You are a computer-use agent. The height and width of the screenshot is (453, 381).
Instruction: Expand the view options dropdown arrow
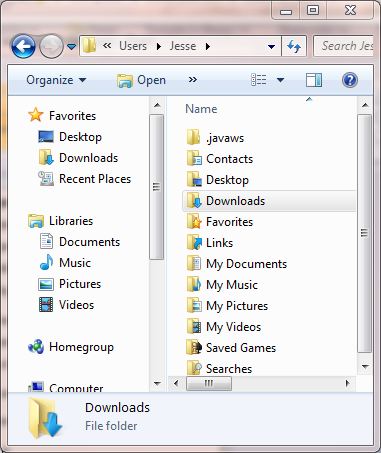pyautogui.click(x=281, y=80)
